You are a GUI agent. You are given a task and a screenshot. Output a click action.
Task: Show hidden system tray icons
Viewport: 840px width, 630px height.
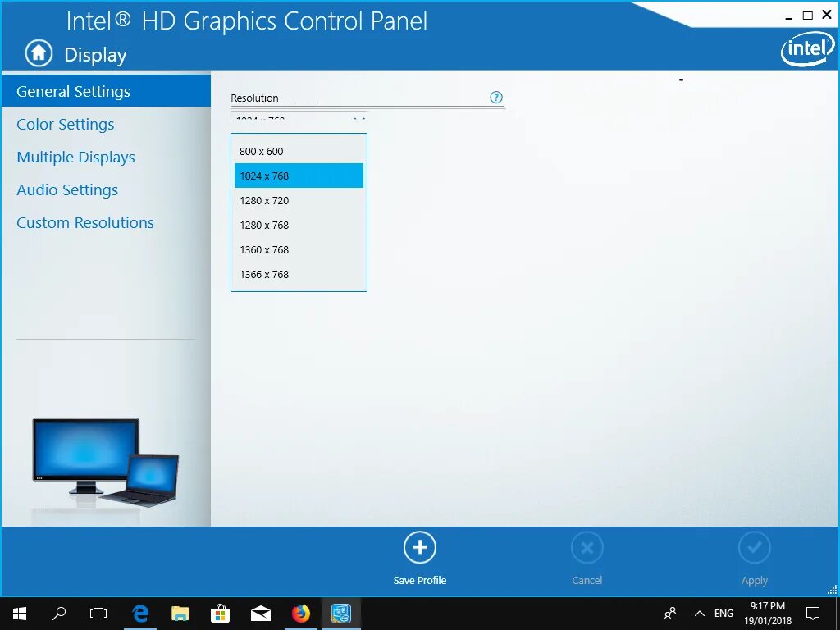click(699, 614)
